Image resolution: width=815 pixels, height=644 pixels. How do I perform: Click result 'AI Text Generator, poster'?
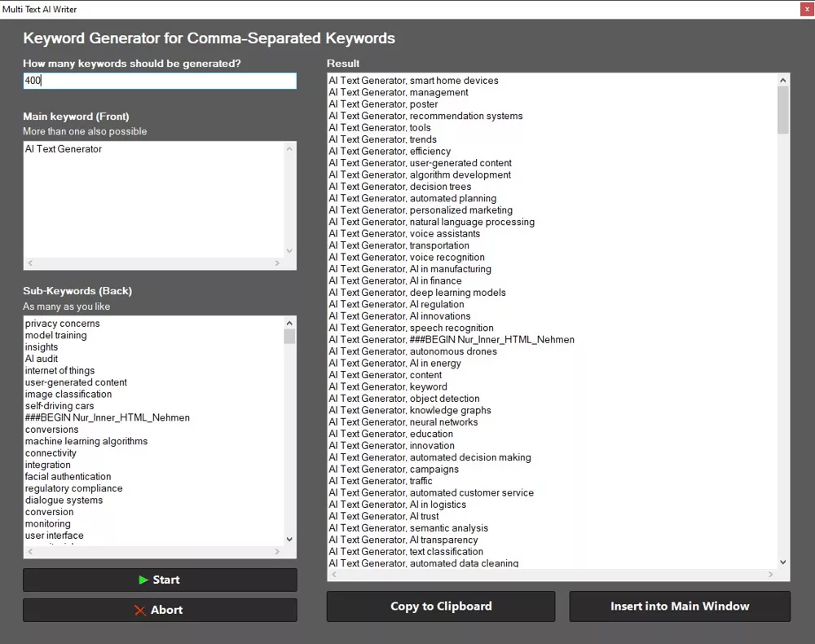point(383,104)
